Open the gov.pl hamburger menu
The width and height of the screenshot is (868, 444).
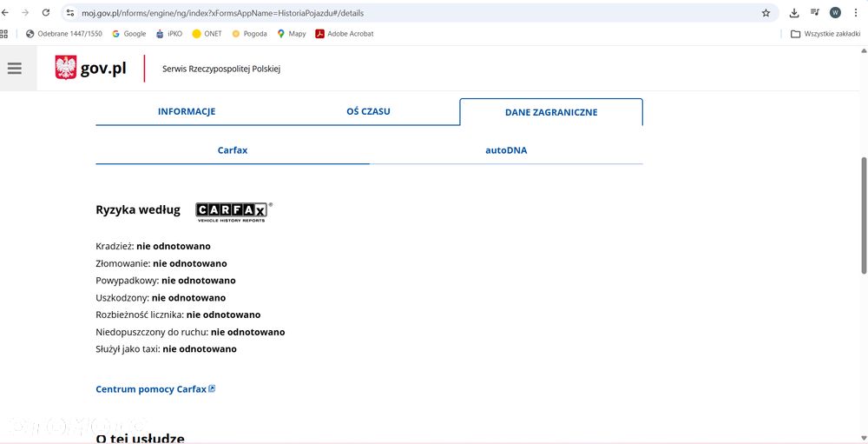coord(15,68)
